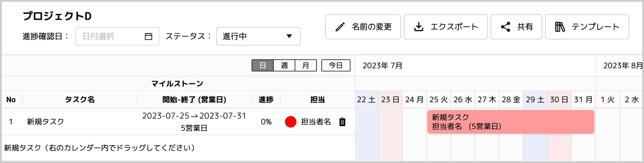Click the 0% progress cell
The width and height of the screenshot is (644, 163).
266,122
